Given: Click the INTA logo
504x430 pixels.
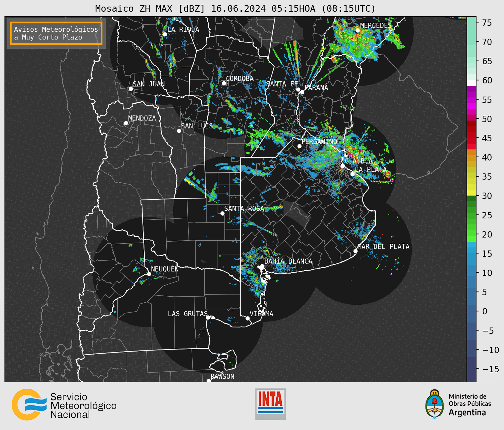Looking at the screenshot, I should pyautogui.click(x=270, y=404).
